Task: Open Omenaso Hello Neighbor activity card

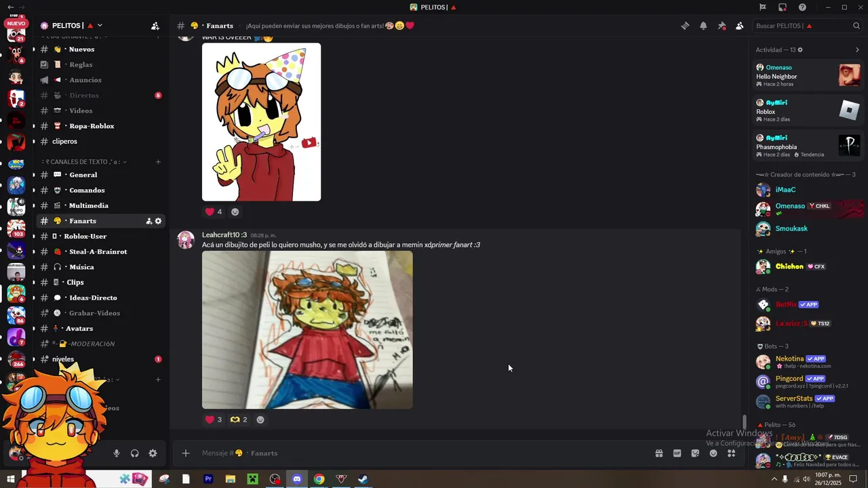Action: click(x=808, y=75)
